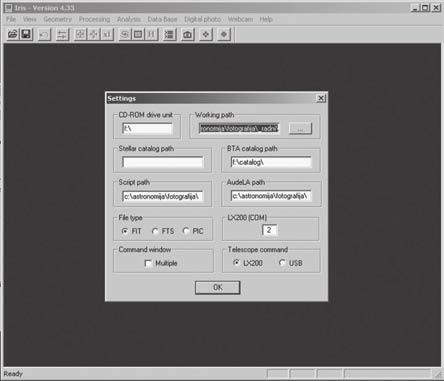
Task: Open the Data Base menu
Action: [x=162, y=19]
